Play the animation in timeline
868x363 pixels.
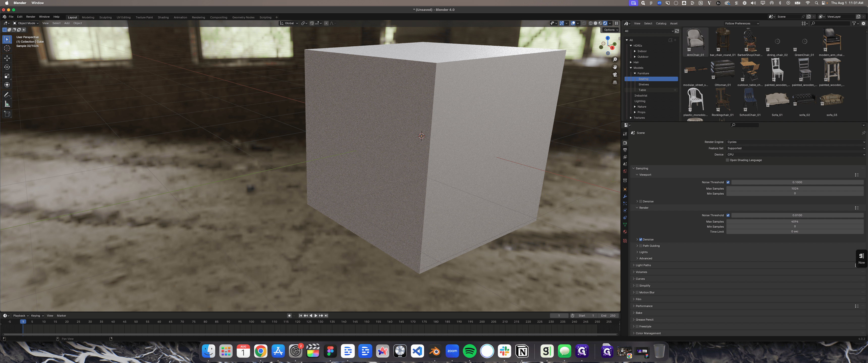pos(316,316)
